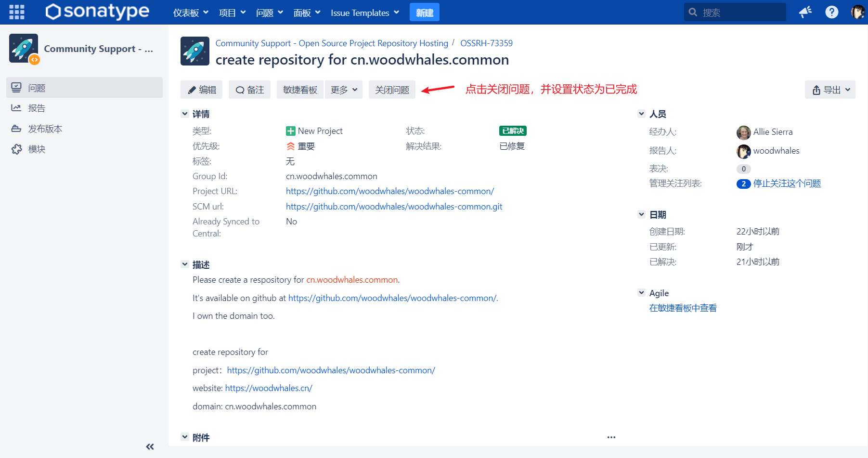This screenshot has width=868, height=458.
Task: Click the rocket icon beside issue title
Action: point(195,51)
